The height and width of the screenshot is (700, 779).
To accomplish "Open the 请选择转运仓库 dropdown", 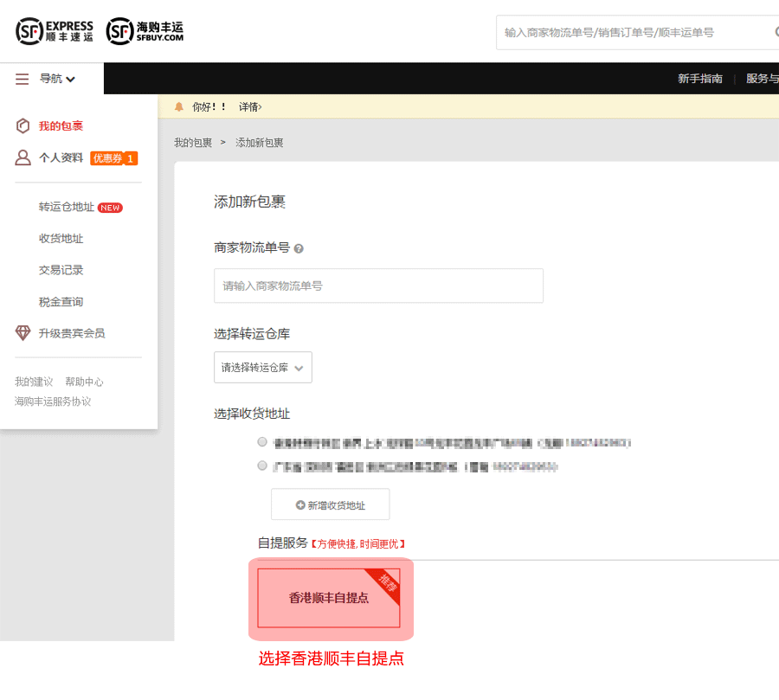I will (x=262, y=367).
